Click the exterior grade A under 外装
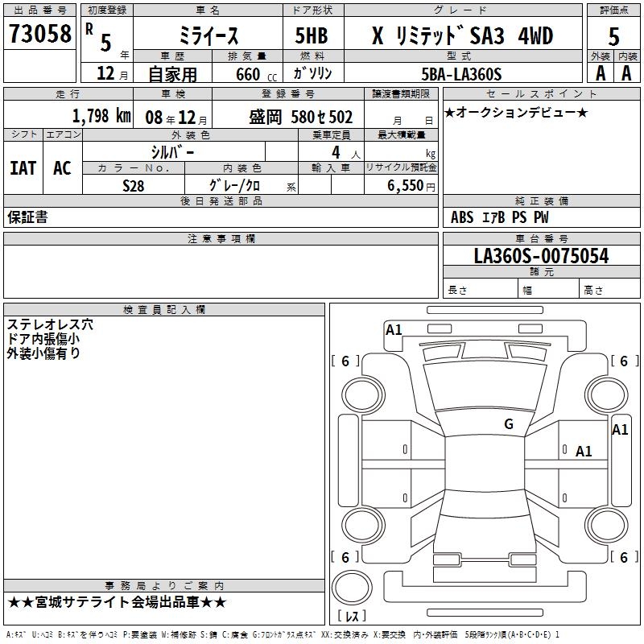The image size is (644, 644). (601, 73)
